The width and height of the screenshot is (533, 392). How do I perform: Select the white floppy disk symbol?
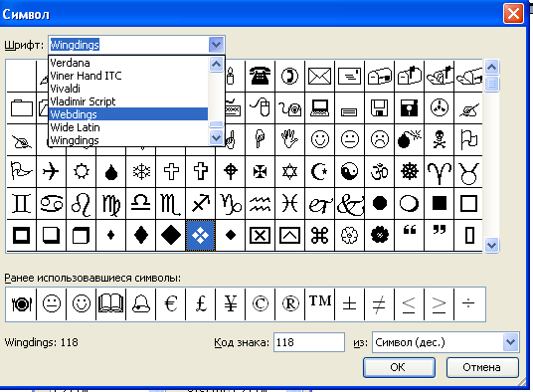tap(379, 107)
